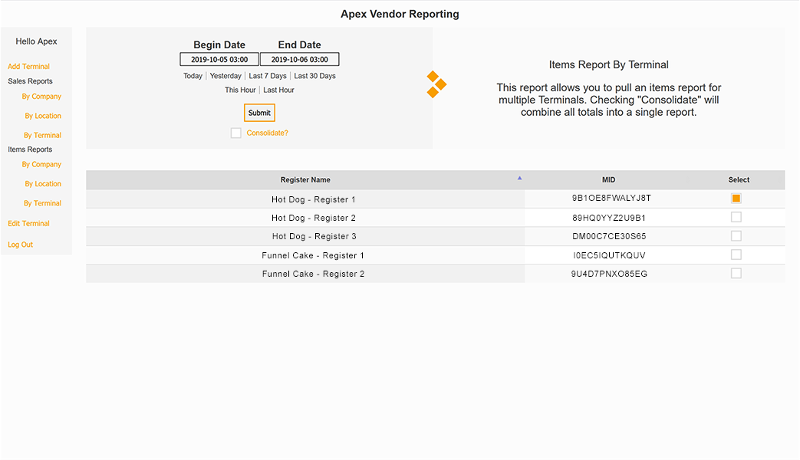
Task: Click Log Out link
Action: [20, 245]
